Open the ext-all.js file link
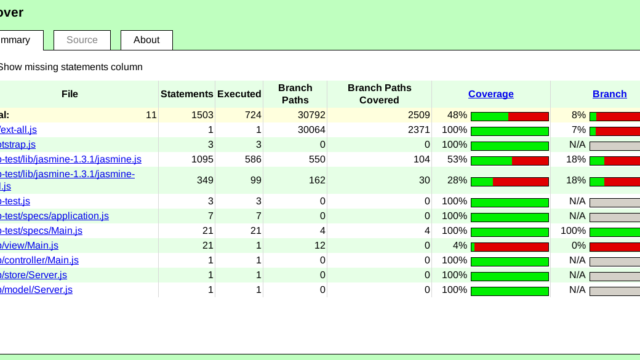Viewport: 640px width, 360px height. click(18, 130)
